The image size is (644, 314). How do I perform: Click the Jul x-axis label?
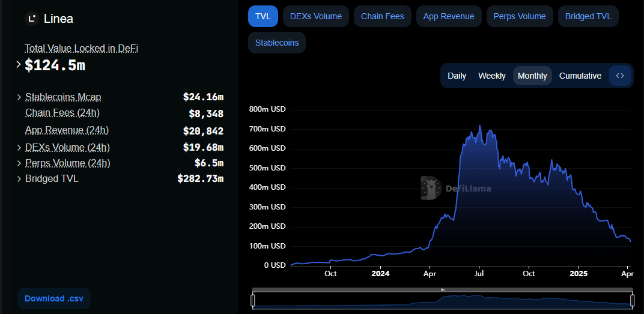[479, 273]
